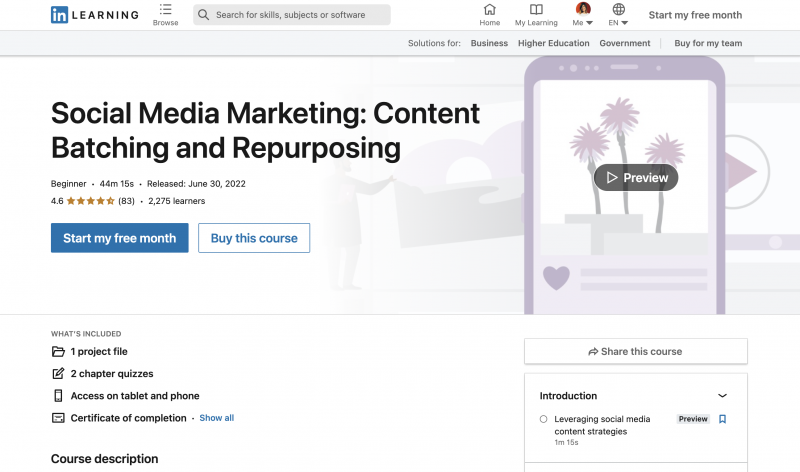The height and width of the screenshot is (472, 800).
Task: Click the certificate of completion icon
Action: (x=58, y=418)
